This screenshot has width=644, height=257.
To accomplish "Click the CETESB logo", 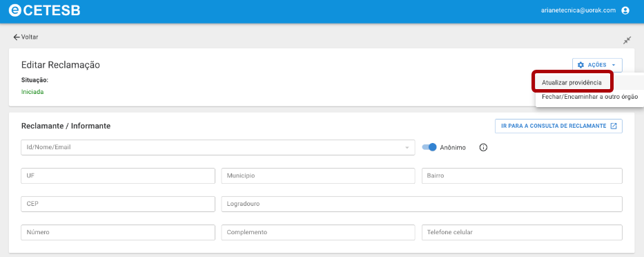I will click(x=44, y=10).
